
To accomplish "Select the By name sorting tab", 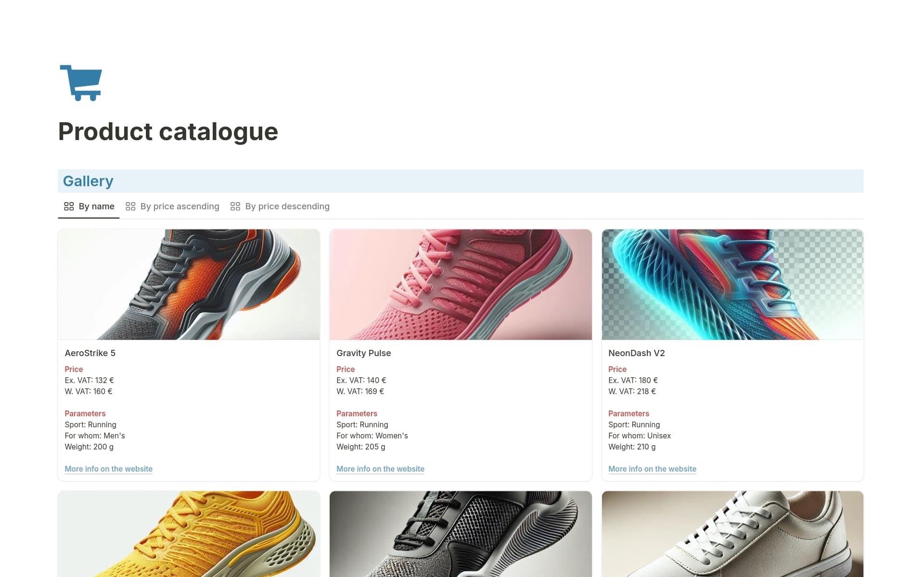I will [96, 206].
